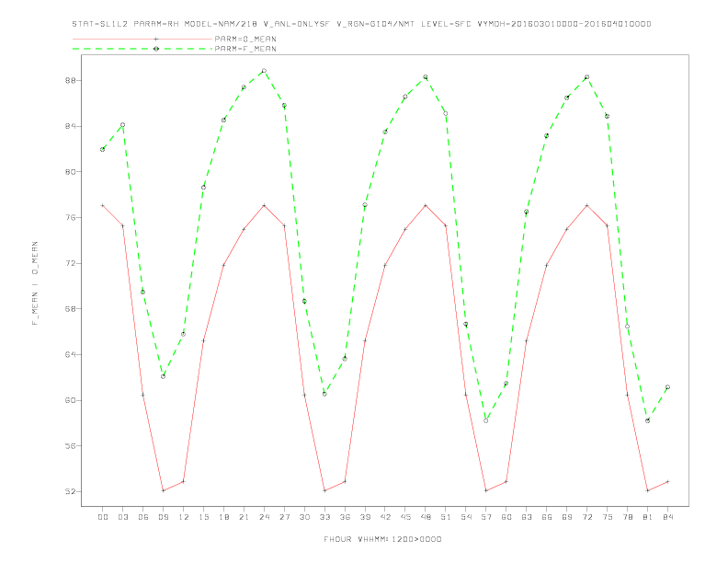This screenshot has width=728, height=563.
Task: Click the F_MEAN circle marker at hour 24
Action: click(x=264, y=71)
